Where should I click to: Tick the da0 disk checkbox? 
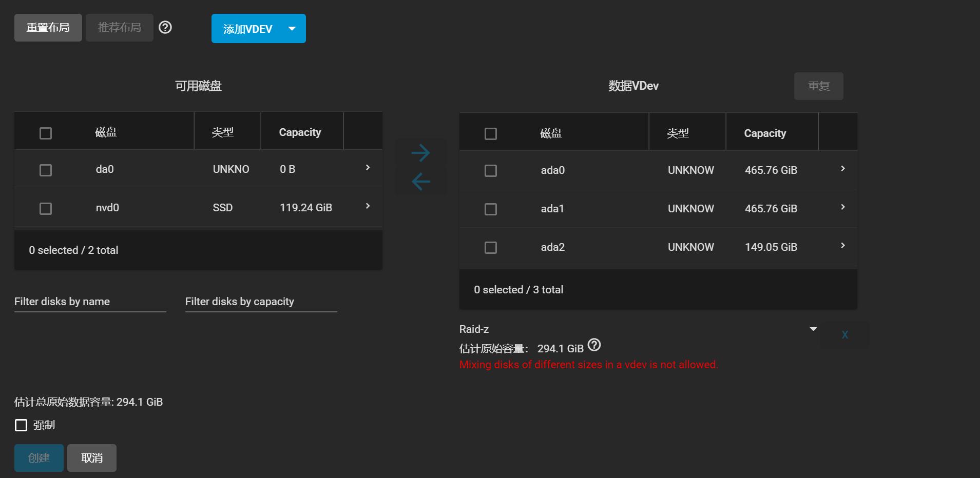click(46, 170)
